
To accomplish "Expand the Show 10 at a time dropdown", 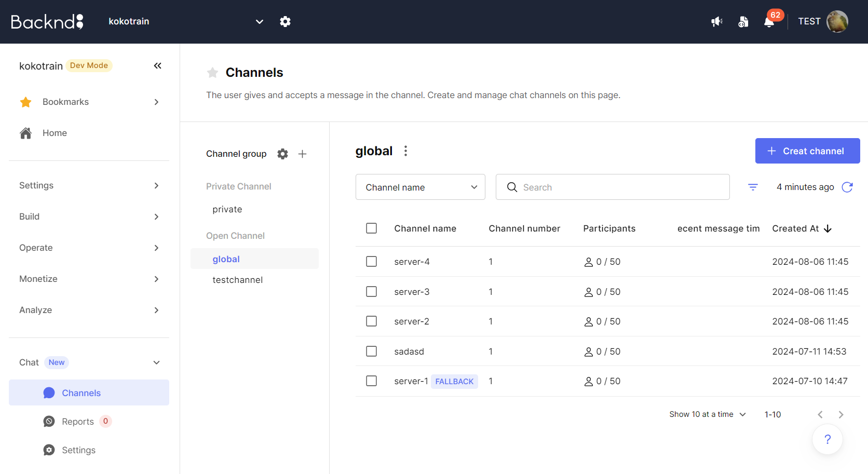I will pyautogui.click(x=708, y=414).
